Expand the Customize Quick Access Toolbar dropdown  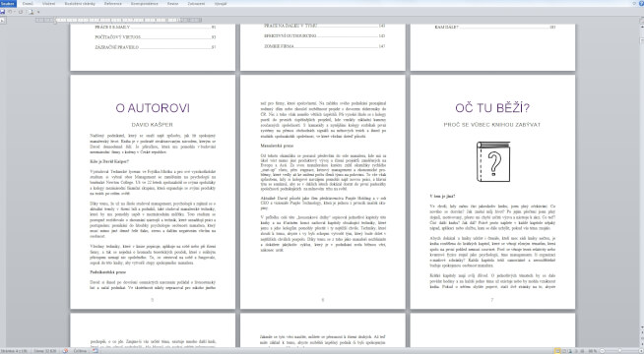click(x=38, y=12)
